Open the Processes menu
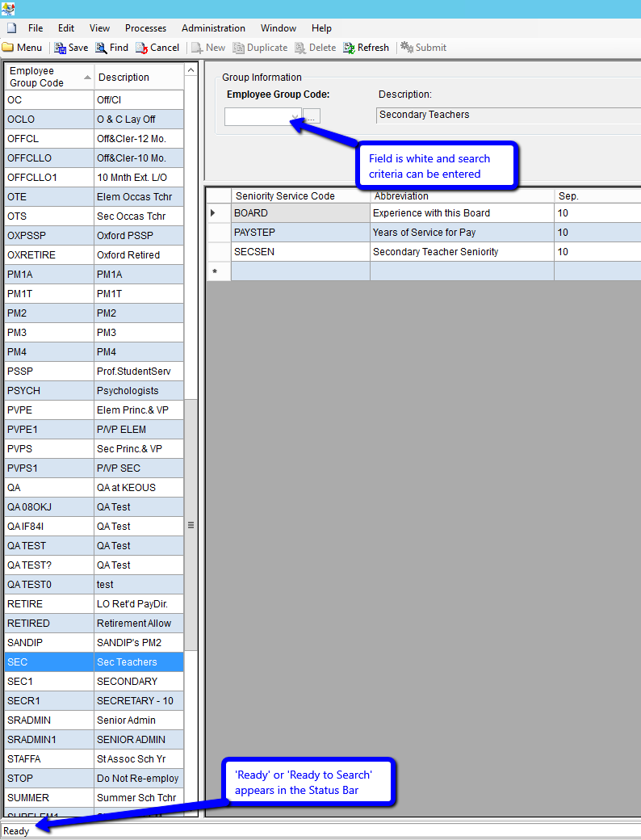641x840 pixels. coord(145,28)
